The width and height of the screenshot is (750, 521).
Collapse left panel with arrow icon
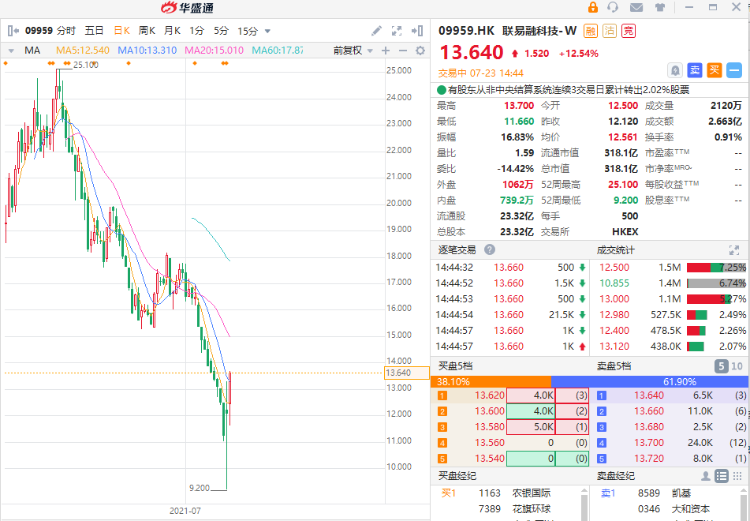tap(13, 31)
